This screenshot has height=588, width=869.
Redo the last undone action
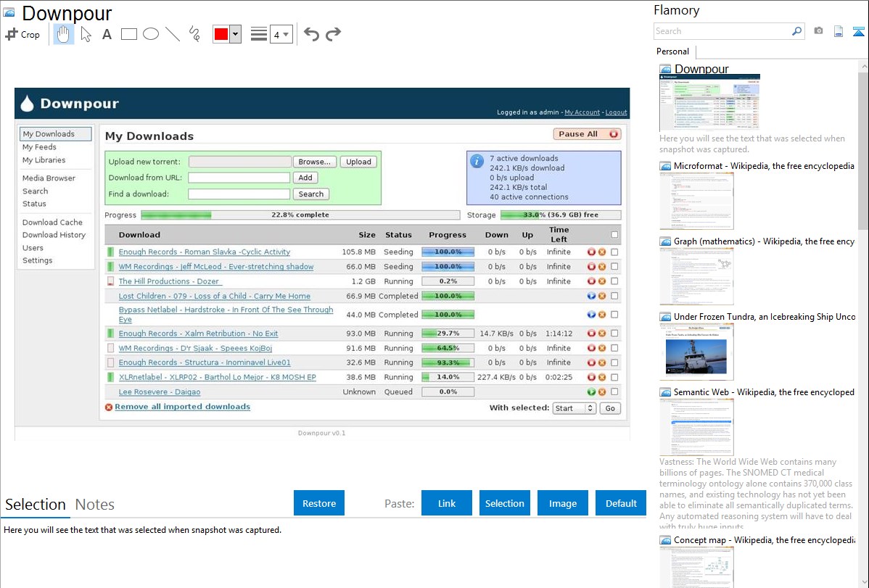333,34
